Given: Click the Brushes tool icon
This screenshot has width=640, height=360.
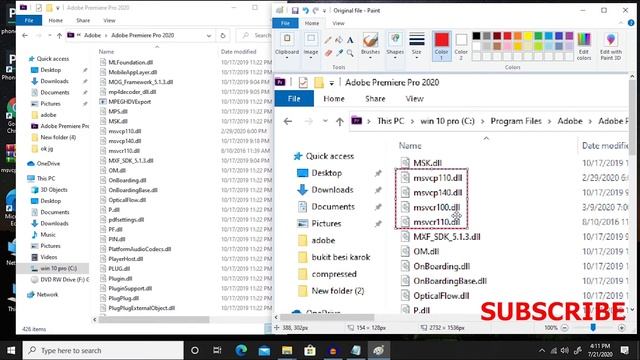Looking at the screenshot, I should 370,40.
